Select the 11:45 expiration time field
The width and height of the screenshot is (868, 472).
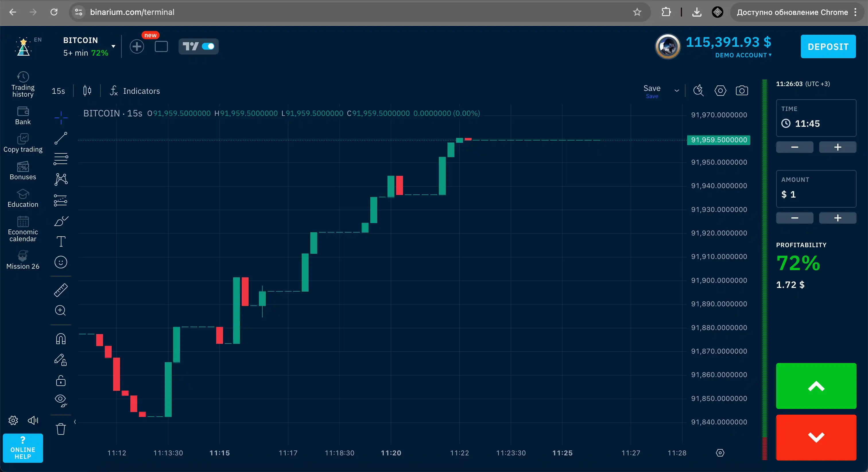[816, 118]
